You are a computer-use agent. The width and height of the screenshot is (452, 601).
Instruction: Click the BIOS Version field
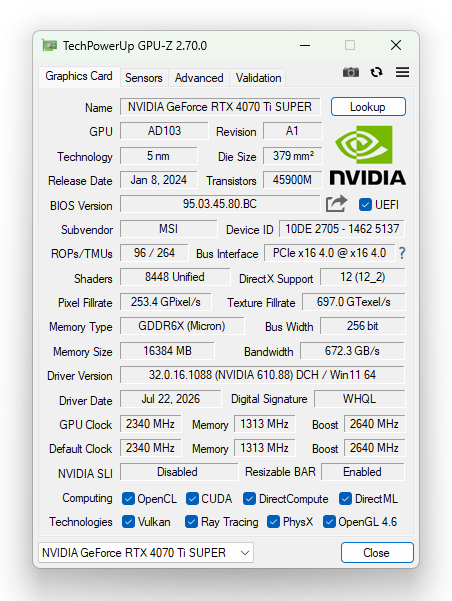[220, 204]
